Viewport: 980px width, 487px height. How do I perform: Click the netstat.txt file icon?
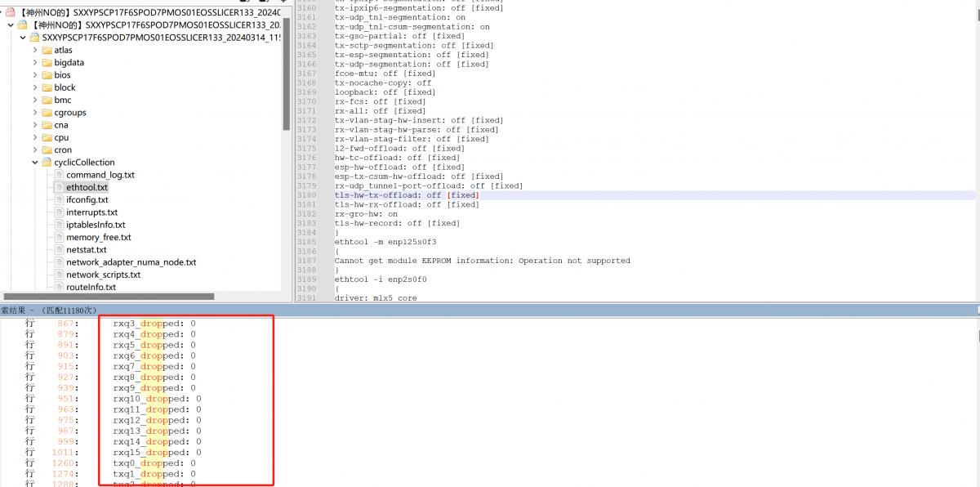click(x=59, y=250)
